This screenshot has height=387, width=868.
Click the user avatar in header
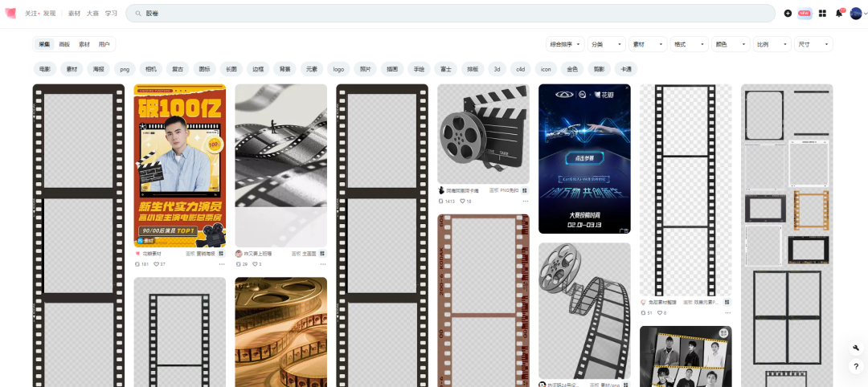point(854,14)
